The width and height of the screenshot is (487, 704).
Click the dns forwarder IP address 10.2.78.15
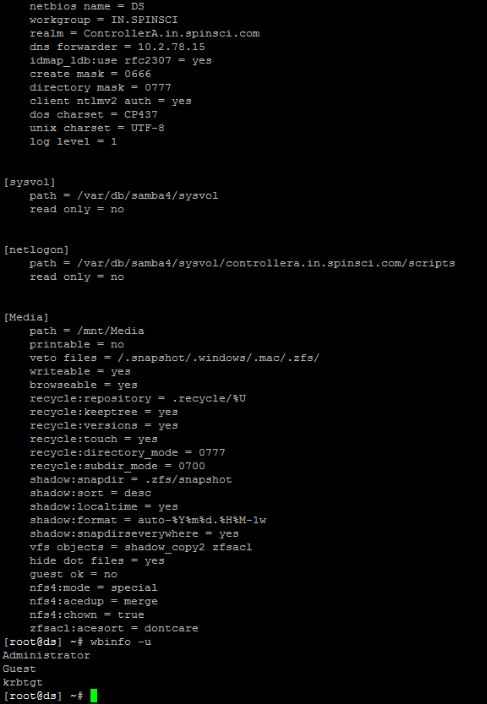(171, 47)
